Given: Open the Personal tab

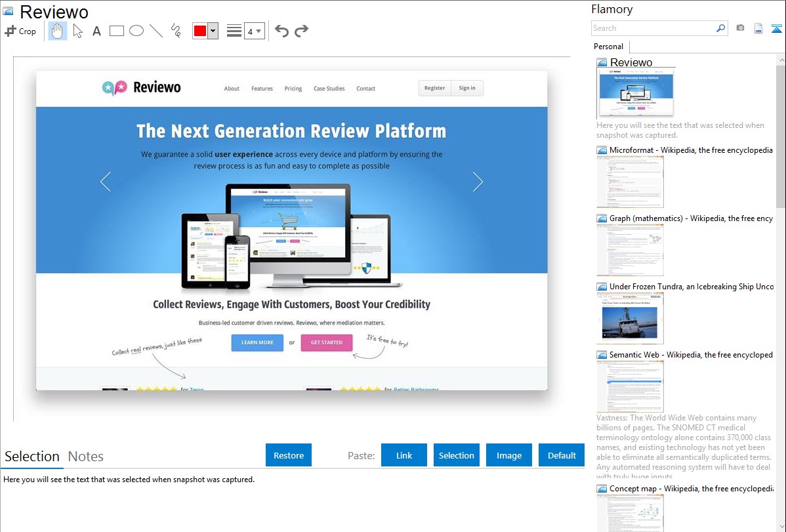Looking at the screenshot, I should pos(609,47).
